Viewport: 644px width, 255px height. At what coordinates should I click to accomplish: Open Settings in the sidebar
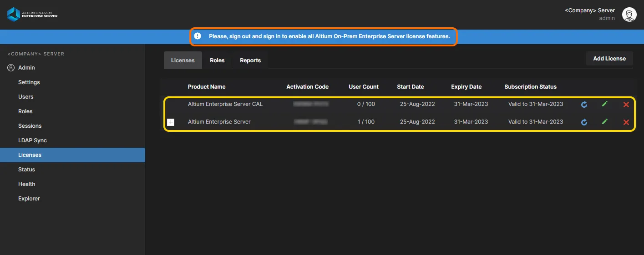coord(29,82)
